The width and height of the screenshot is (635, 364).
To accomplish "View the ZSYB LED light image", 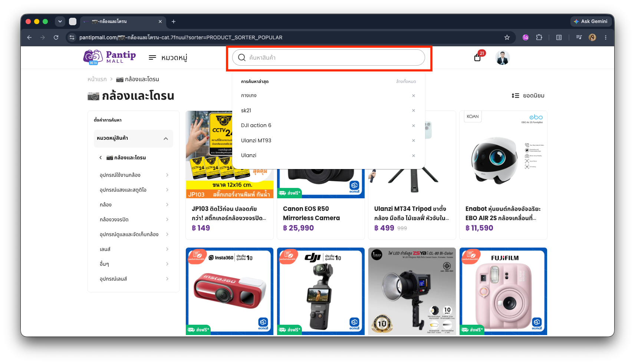I will tap(412, 291).
